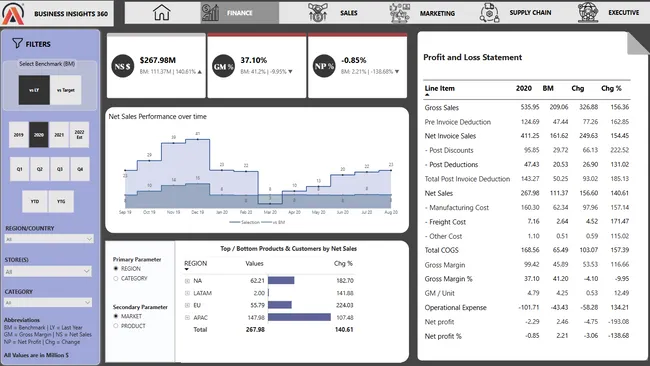650x366 pixels.
Task: Click the APAC net sales bar
Action: pos(299,318)
